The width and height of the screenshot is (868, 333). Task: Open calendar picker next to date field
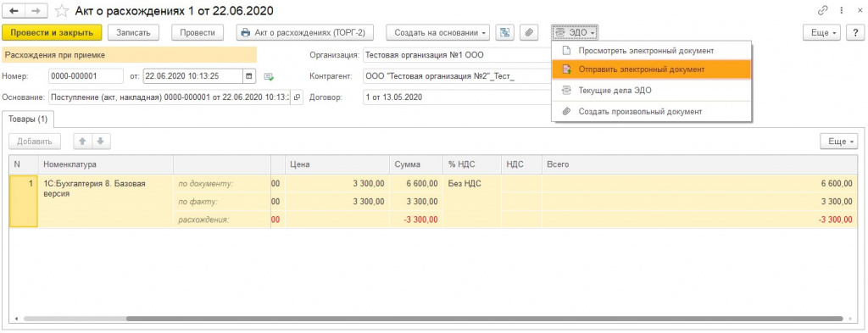(249, 75)
